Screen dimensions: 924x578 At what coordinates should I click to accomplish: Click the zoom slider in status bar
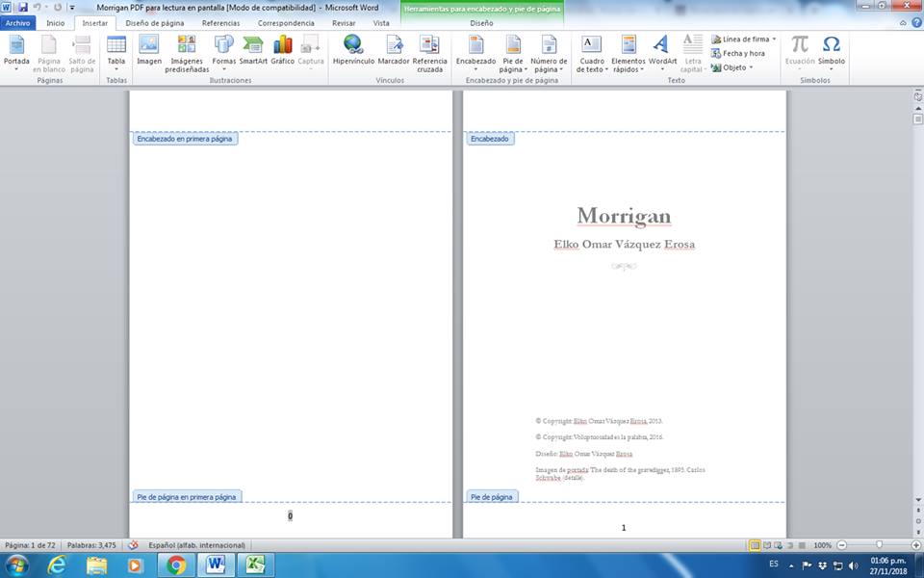coord(879,545)
